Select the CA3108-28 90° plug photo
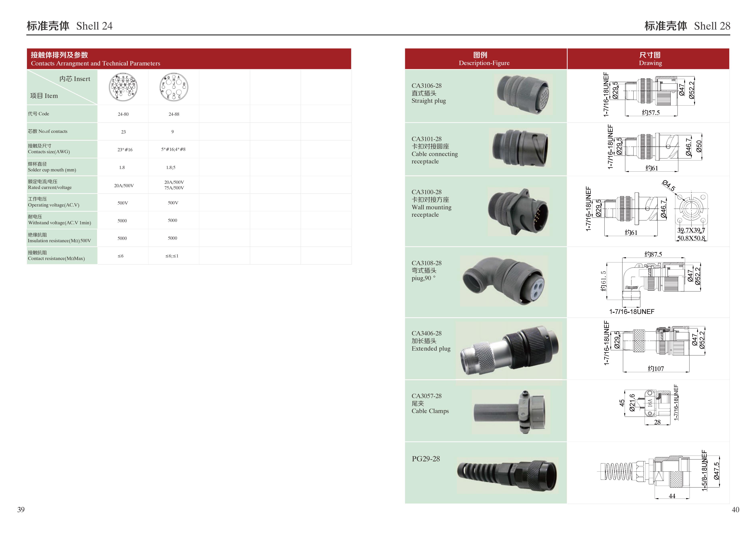756x534 pixels. coord(504,281)
